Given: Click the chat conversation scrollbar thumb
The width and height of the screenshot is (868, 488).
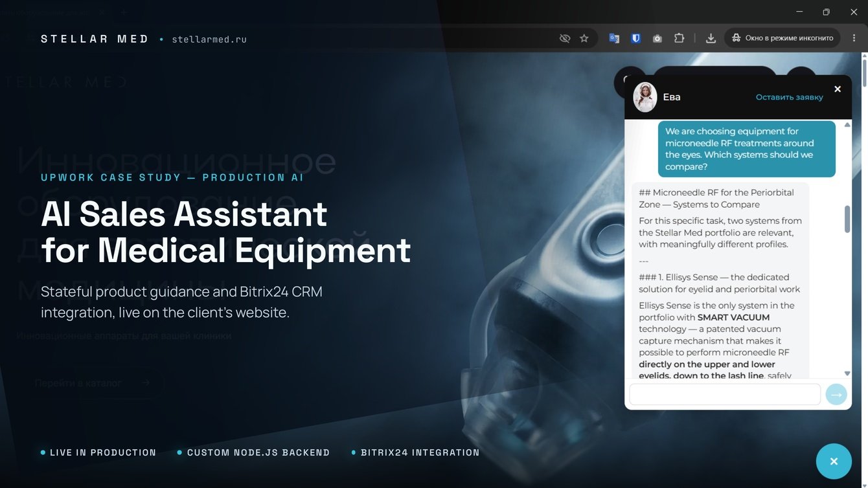Looking at the screenshot, I should pyautogui.click(x=847, y=219).
